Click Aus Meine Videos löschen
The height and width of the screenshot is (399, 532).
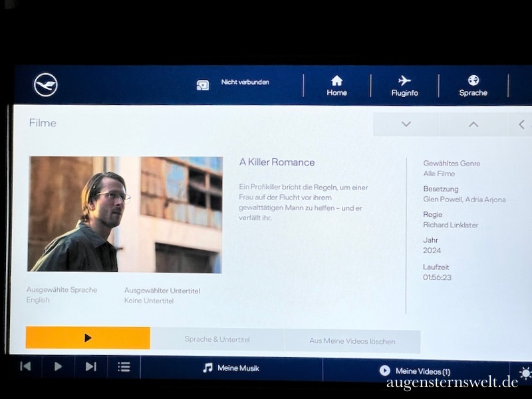352,341
